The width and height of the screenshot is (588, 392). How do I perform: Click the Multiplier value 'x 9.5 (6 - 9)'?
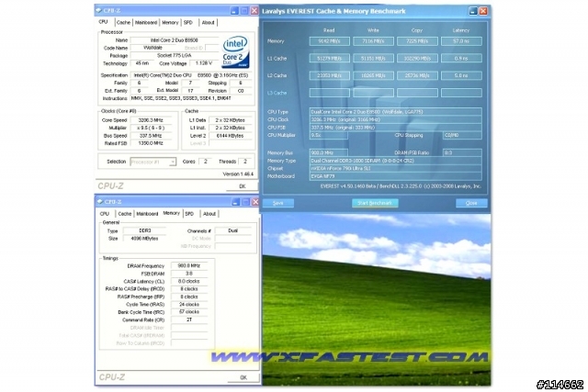coord(151,128)
